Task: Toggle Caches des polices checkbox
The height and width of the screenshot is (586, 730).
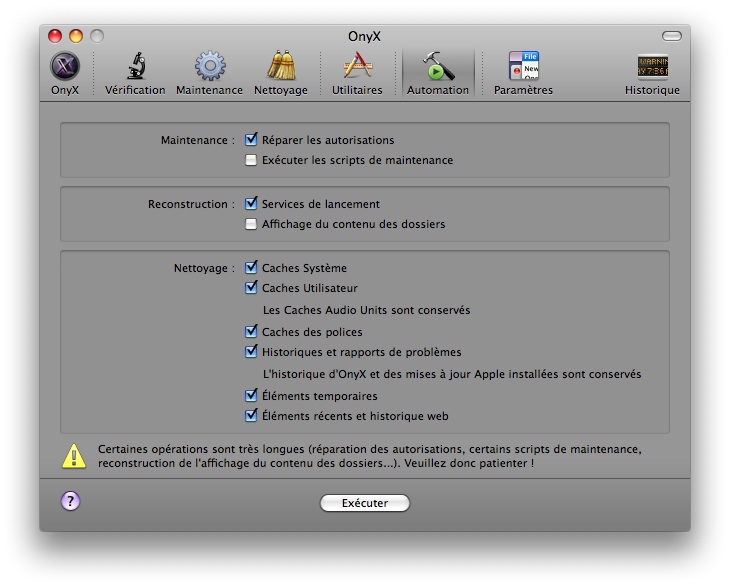Action: click(x=251, y=332)
